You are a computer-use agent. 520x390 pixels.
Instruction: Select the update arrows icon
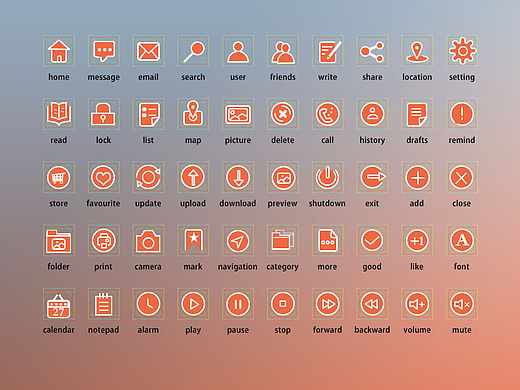pyautogui.click(x=148, y=177)
